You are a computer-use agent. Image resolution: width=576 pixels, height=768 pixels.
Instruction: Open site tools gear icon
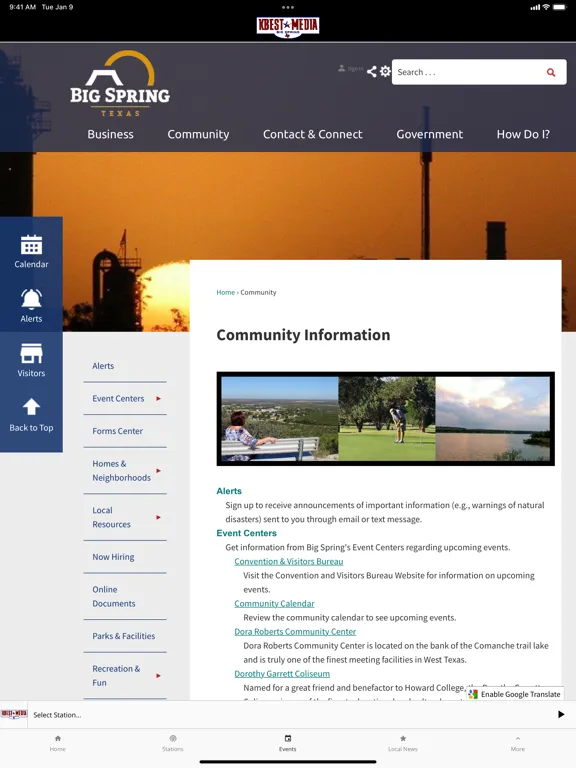pyautogui.click(x=385, y=72)
